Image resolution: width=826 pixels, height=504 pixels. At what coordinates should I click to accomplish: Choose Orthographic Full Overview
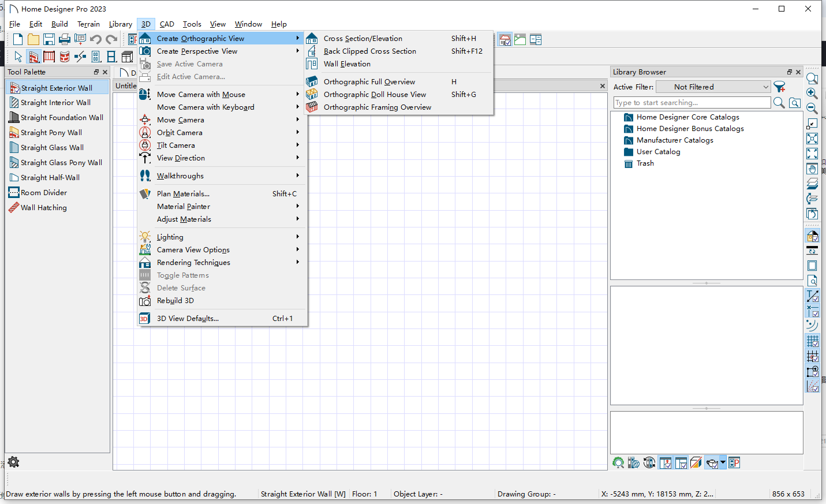point(369,82)
